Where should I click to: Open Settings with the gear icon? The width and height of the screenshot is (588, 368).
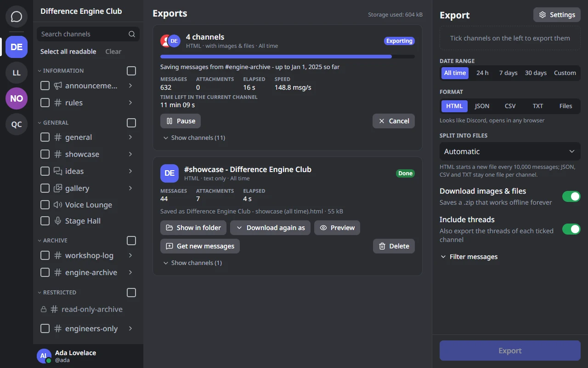click(557, 15)
